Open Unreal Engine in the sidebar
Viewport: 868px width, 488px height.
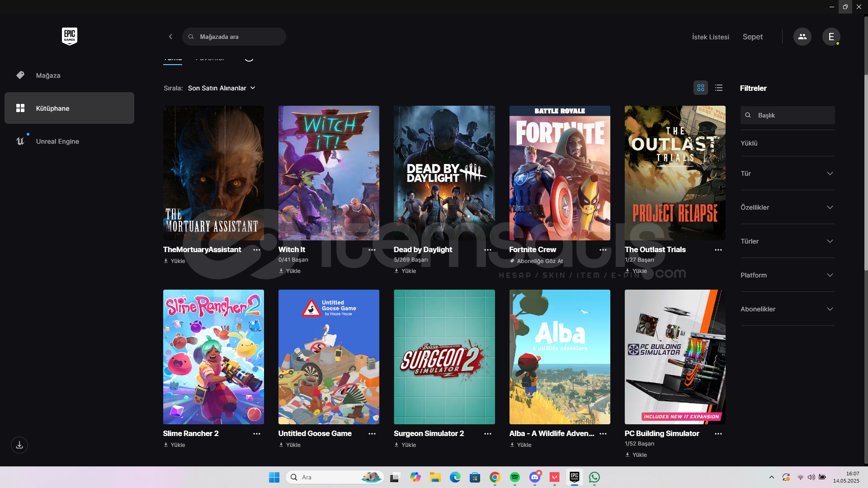69,141
